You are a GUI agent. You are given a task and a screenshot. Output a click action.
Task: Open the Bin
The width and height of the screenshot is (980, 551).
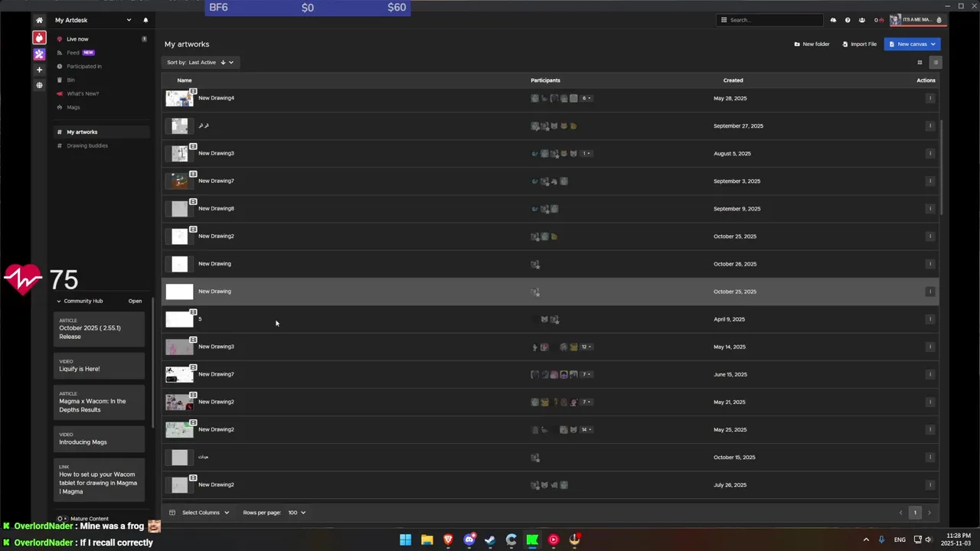point(70,80)
